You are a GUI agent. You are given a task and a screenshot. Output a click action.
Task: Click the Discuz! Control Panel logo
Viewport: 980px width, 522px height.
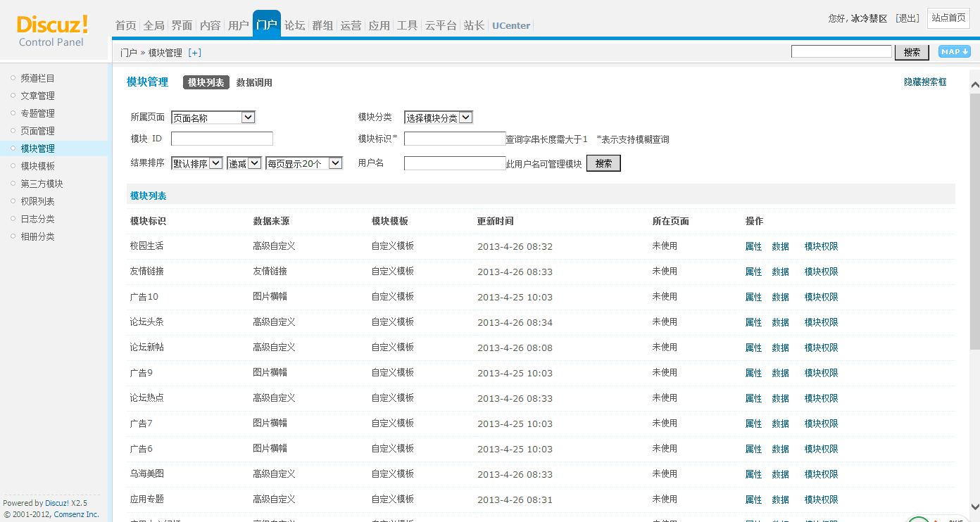point(53,30)
